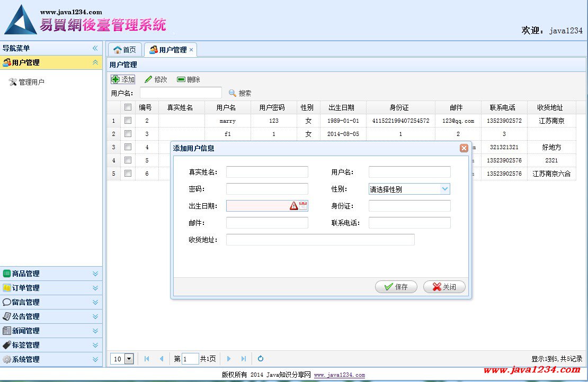Click the search magnifier icon
This screenshot has width=588, height=382.
click(x=232, y=93)
